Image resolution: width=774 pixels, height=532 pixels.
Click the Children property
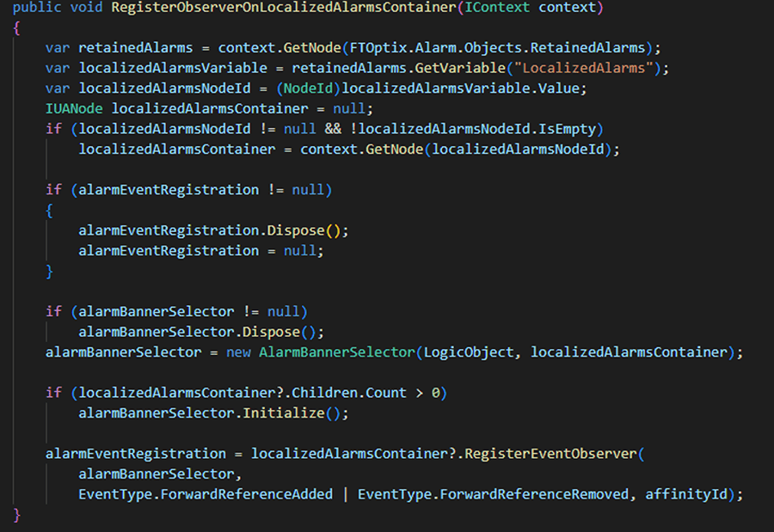coord(324,393)
